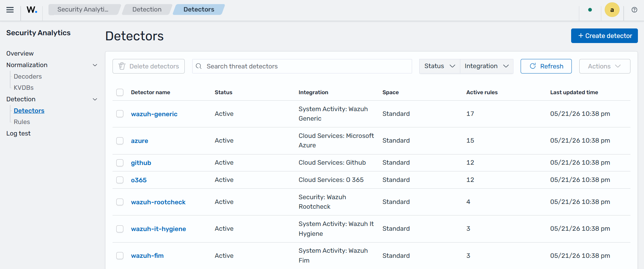
Task: Click the Create detector button
Action: [604, 36]
